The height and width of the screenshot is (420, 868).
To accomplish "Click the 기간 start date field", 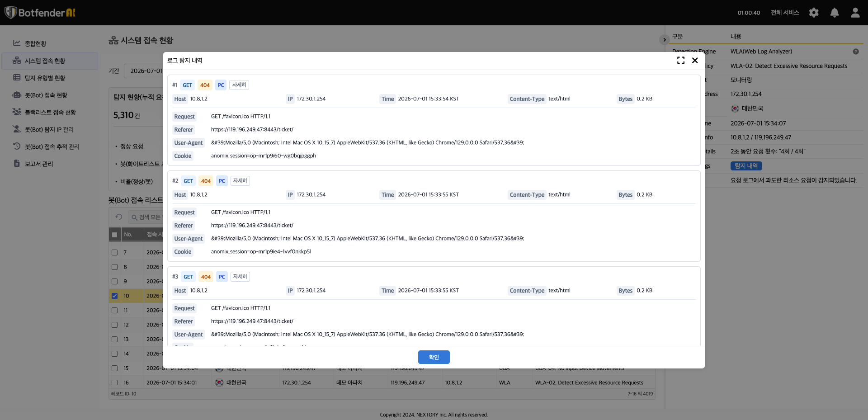I will pyautogui.click(x=144, y=71).
